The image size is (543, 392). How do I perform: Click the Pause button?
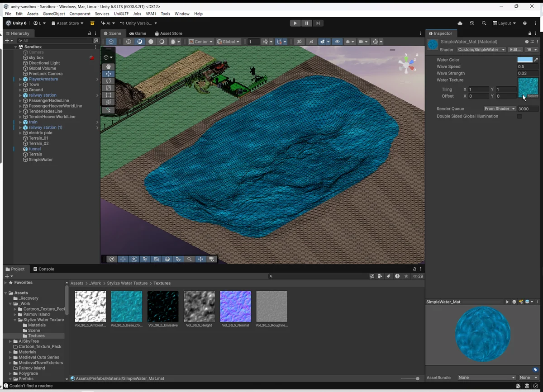(x=307, y=23)
